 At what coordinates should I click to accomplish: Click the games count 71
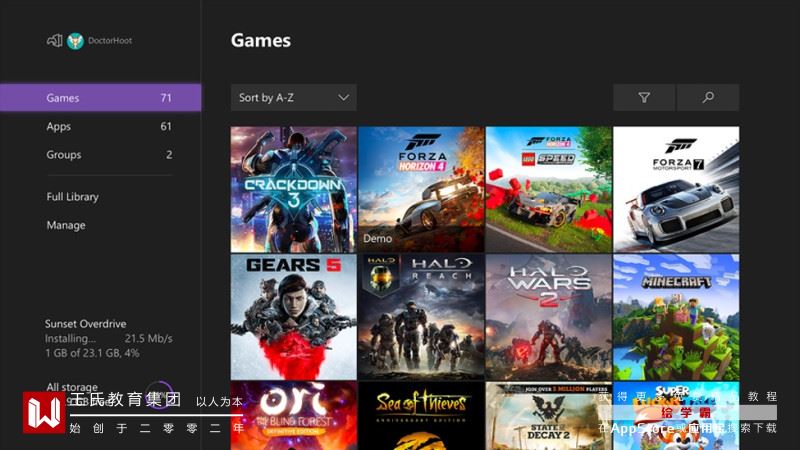pos(166,97)
